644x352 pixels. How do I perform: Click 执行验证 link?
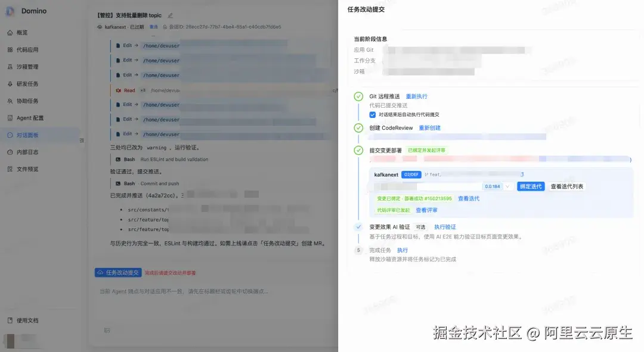(x=445, y=227)
